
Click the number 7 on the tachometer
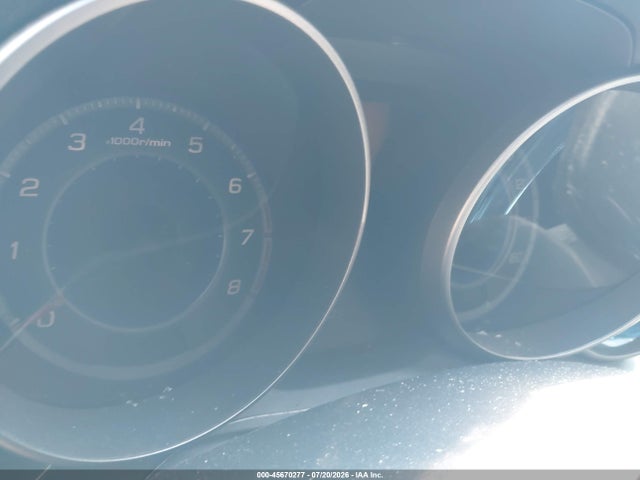(247, 237)
